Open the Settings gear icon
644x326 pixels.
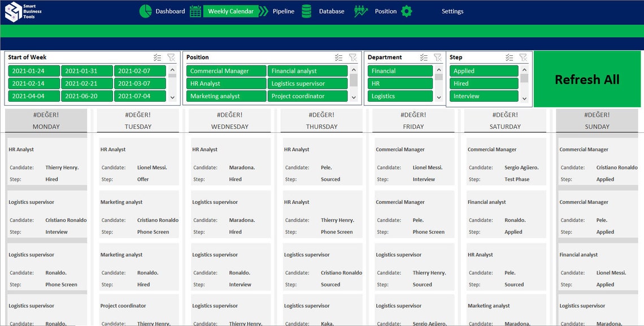click(x=408, y=11)
